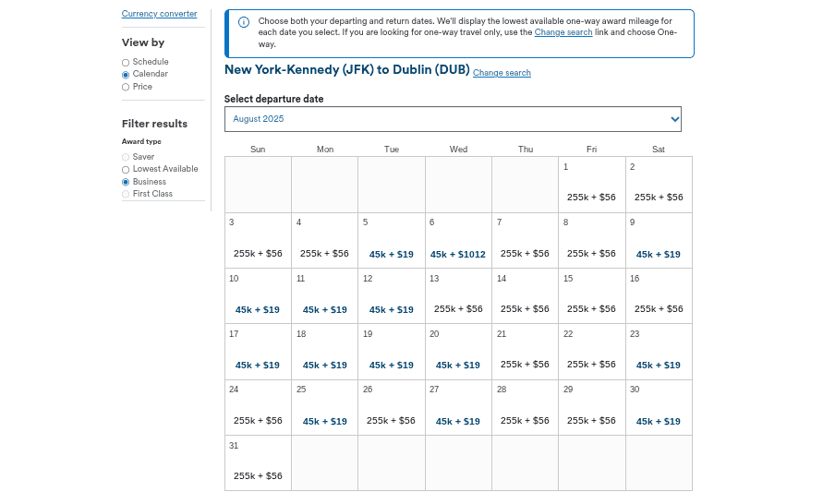This screenshot has width=823, height=504.
Task: Choose Saturday August 9 departure date
Action: tap(658, 254)
